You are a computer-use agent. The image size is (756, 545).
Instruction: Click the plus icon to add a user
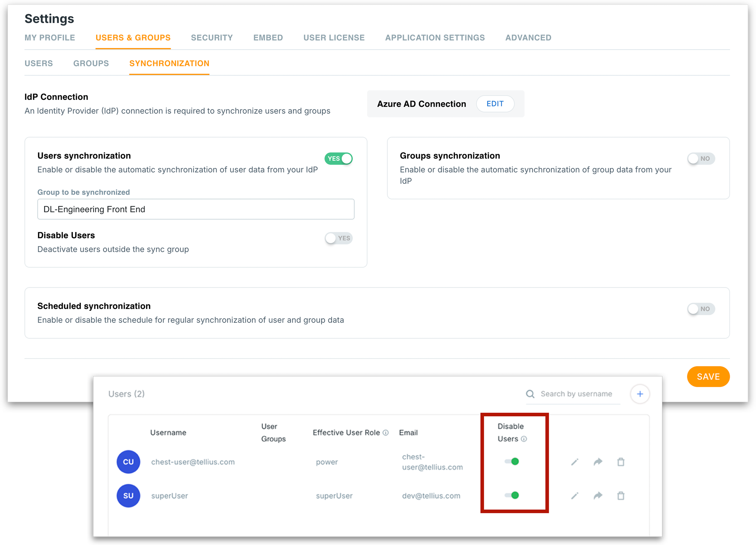[640, 394]
